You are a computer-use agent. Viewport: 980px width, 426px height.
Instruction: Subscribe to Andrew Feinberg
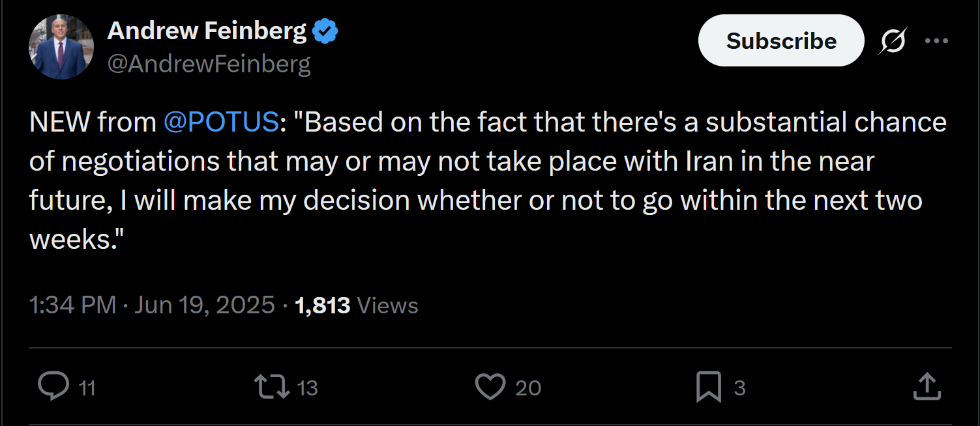[781, 40]
